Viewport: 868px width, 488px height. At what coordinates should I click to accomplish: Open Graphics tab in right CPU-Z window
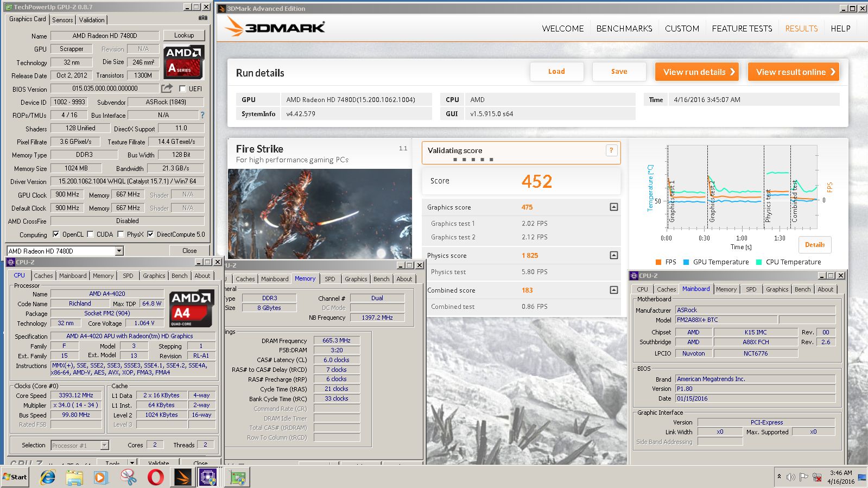coord(777,289)
